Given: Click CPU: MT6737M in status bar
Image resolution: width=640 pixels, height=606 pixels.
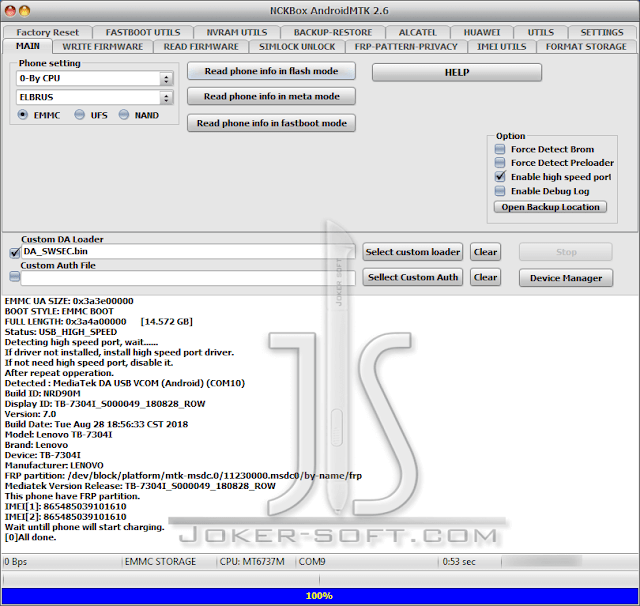Looking at the screenshot, I should click(x=252, y=562).
